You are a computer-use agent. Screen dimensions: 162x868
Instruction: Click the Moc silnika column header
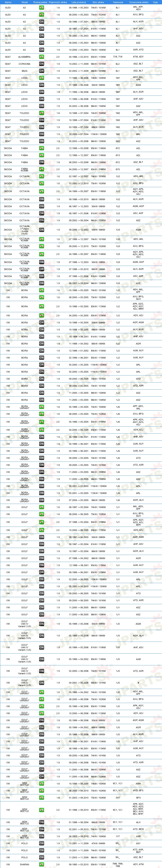[98, 2]
